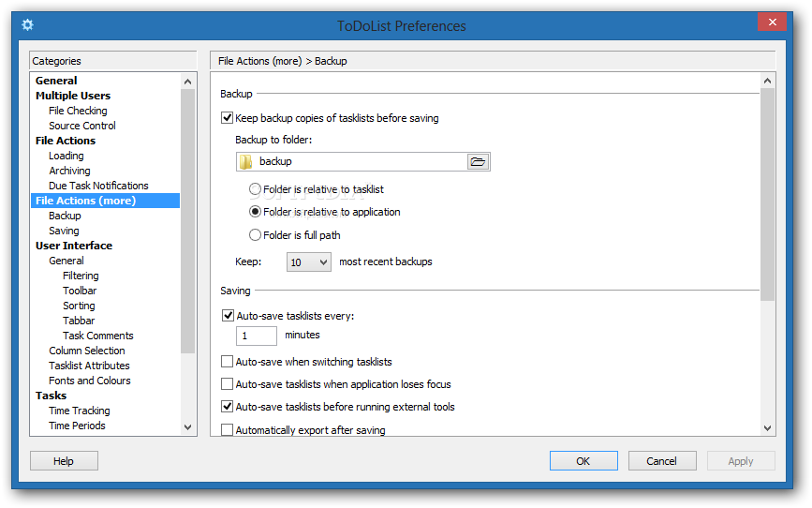This screenshot has width=812, height=508.
Task: Open File Checking category
Action: tap(78, 111)
